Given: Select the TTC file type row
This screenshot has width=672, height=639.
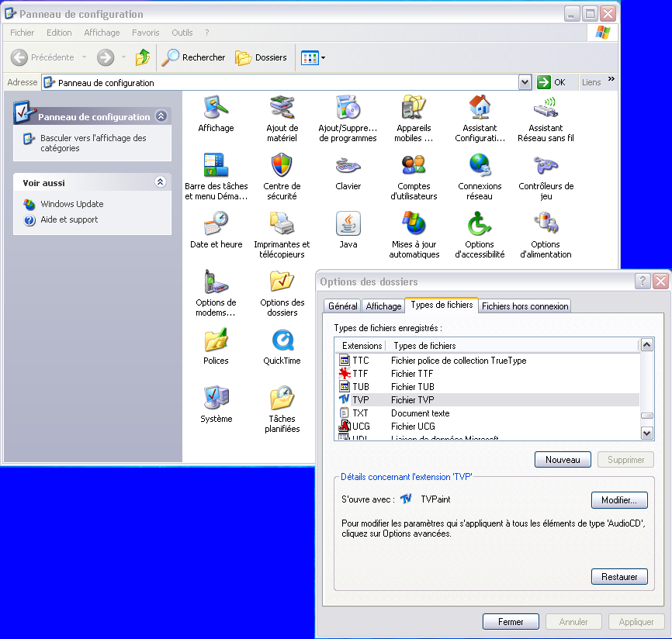Looking at the screenshot, I should point(488,360).
